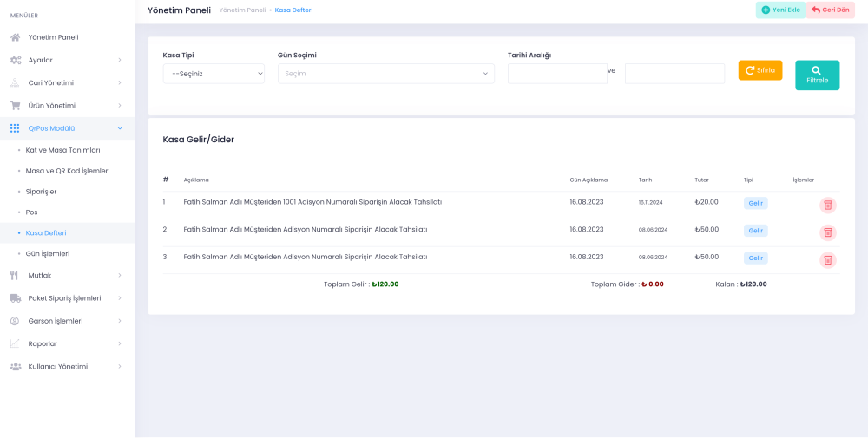Click the refresh icon on Sıfırla button
The height and width of the screenshot is (438, 868).
click(750, 70)
